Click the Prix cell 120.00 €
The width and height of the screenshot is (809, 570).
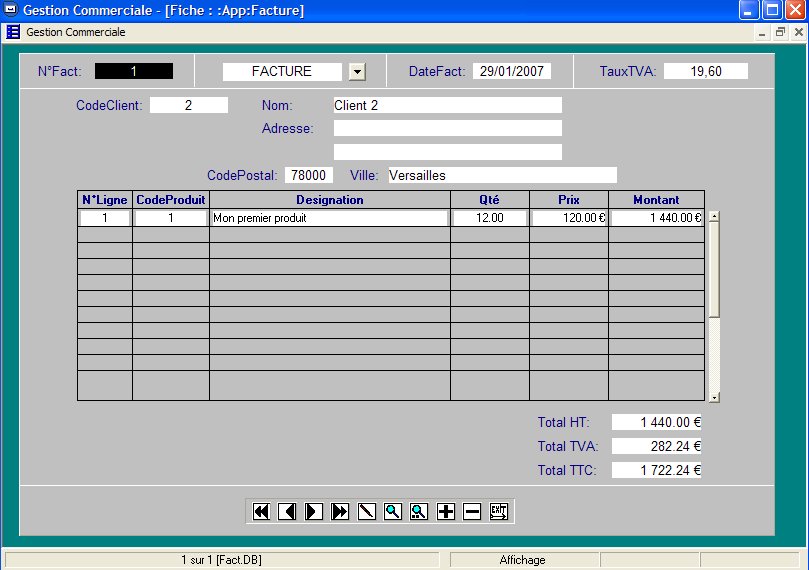(x=569, y=218)
